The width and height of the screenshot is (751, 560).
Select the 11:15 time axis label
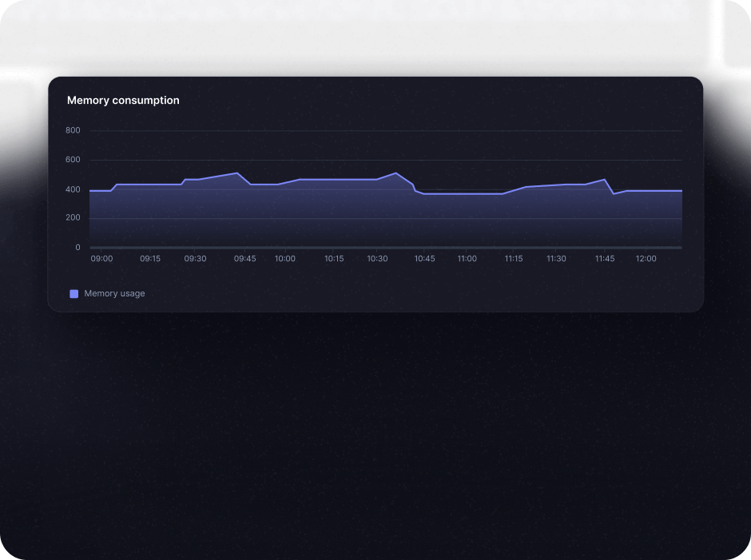pos(514,259)
